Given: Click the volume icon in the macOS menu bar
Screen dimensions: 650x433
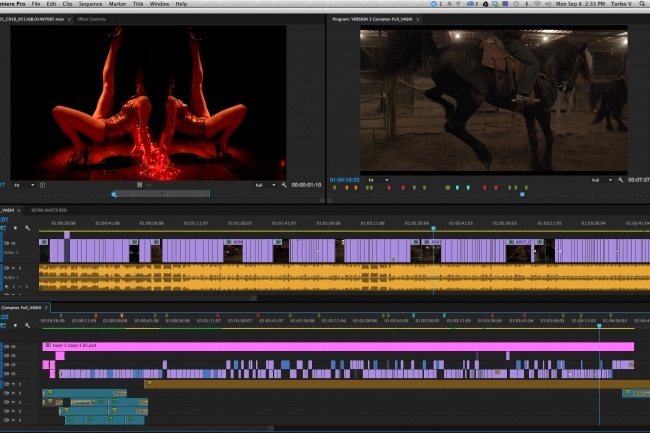Looking at the screenshot, I should (548, 4).
